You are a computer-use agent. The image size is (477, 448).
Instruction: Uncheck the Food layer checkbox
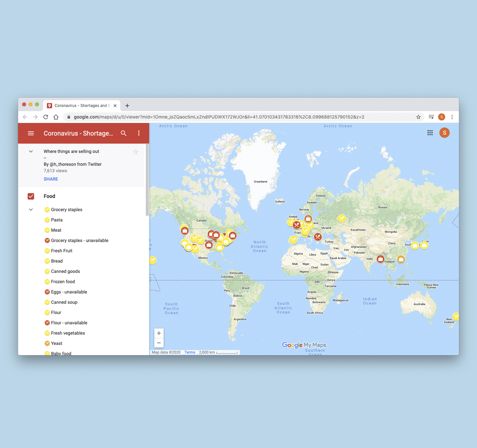pos(31,196)
